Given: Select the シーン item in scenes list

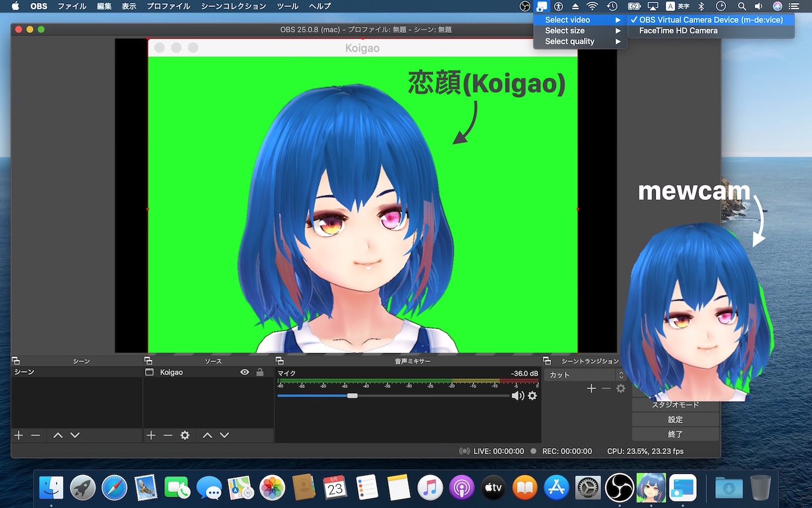Looking at the screenshot, I should (76, 372).
